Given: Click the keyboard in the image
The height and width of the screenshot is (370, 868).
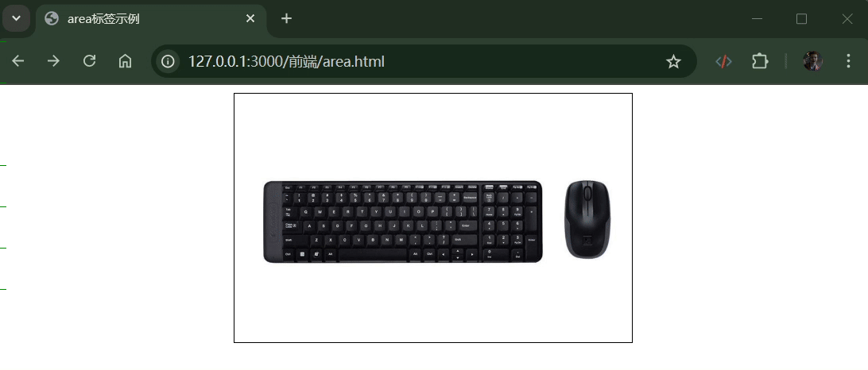Looking at the screenshot, I should click(402, 222).
